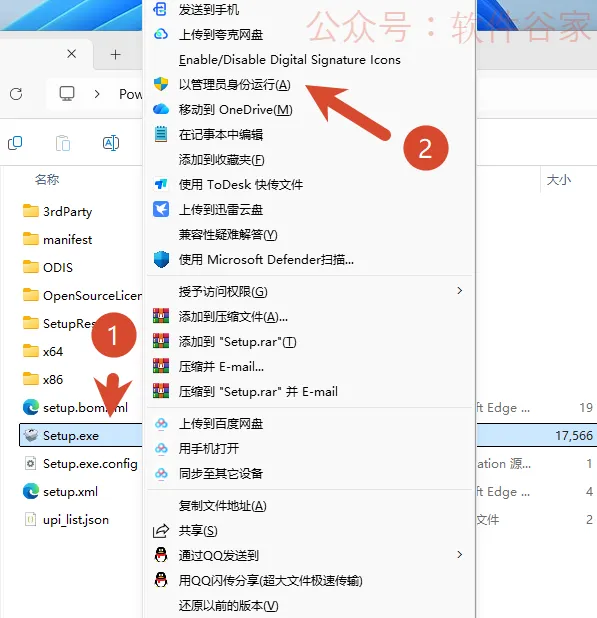This screenshot has height=618, width=597.
Task: Click the share arrow icon beside 共享(S)
Action: coord(161,531)
